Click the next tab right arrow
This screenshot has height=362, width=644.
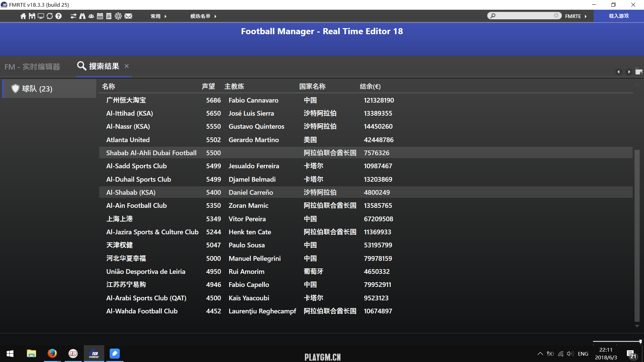(x=629, y=72)
